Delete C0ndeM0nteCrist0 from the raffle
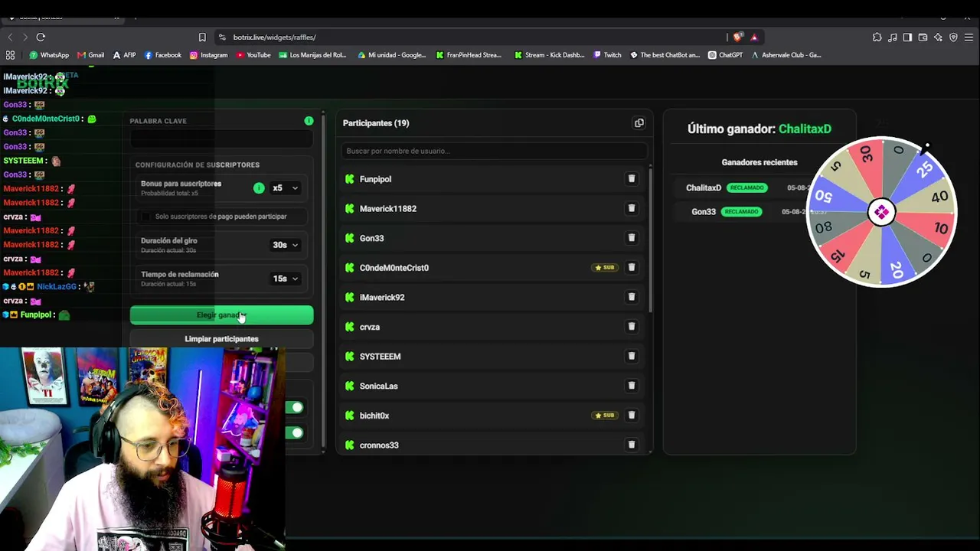This screenshot has width=980, height=551. pyautogui.click(x=632, y=268)
